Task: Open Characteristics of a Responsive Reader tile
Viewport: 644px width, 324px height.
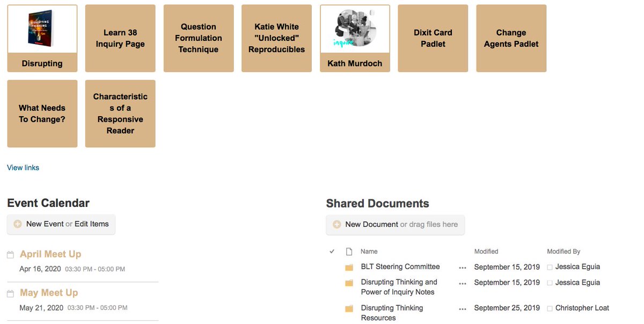Action: point(120,113)
